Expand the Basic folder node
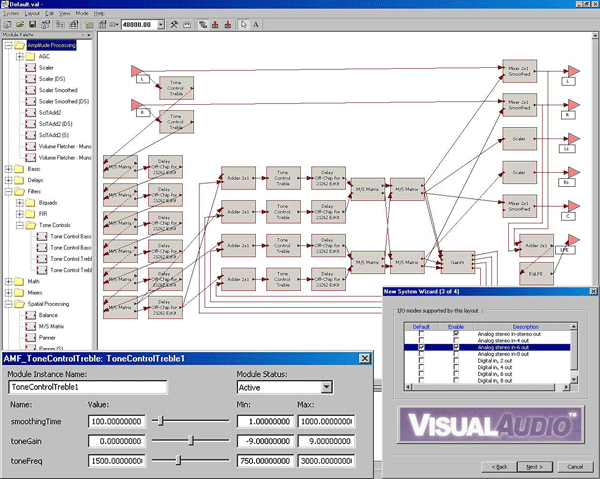The height and width of the screenshot is (479, 600). tap(8, 169)
